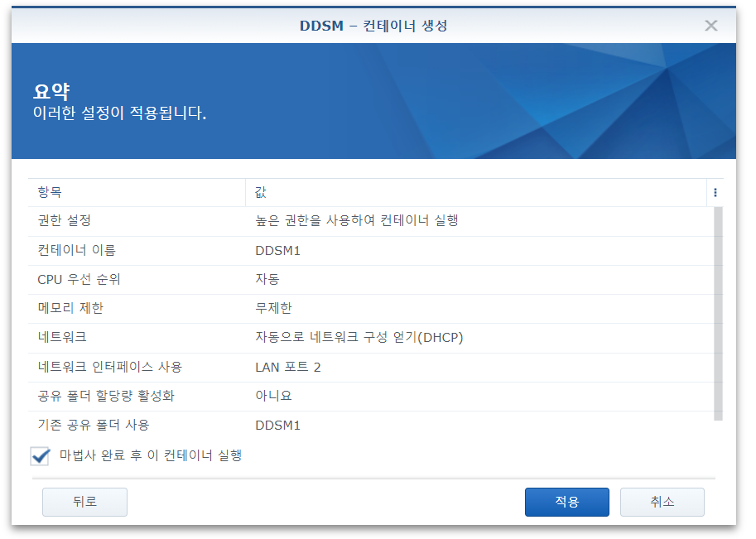756x539 pixels.
Task: Select the 네트워크 row label
Action: click(62, 337)
